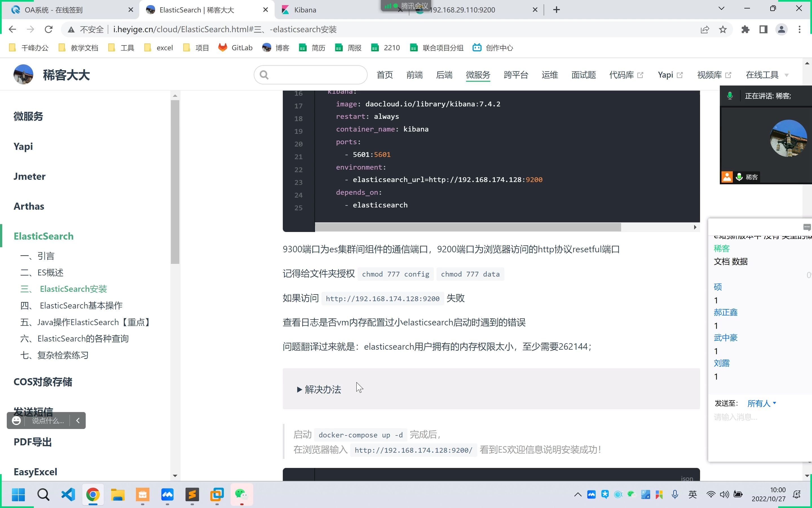Show hidden system tray icons

[x=578, y=494]
